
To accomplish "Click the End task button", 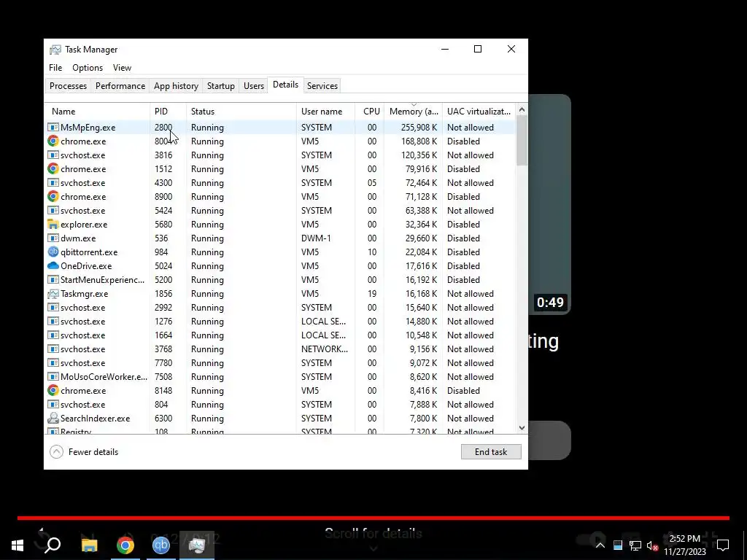I will (491, 452).
